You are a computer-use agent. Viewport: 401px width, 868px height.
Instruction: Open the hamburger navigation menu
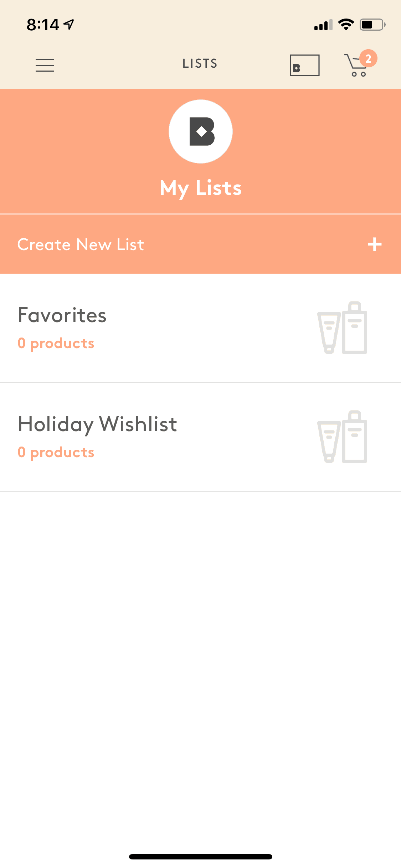(x=45, y=65)
